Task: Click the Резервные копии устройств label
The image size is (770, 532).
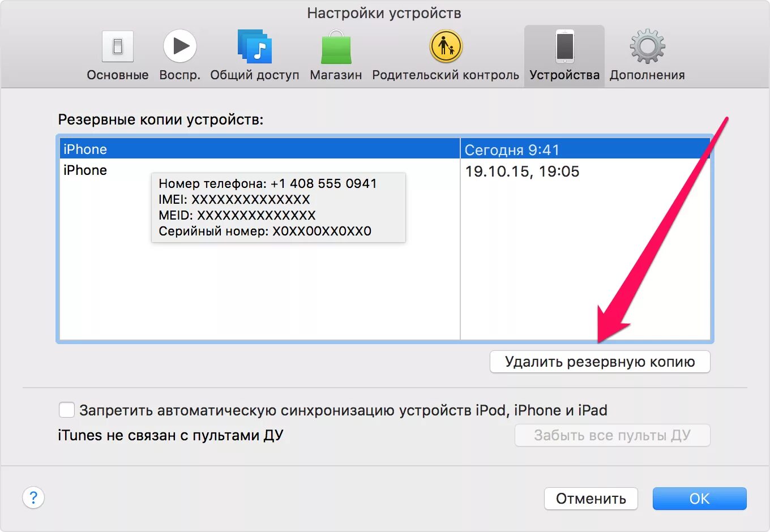Action: pyautogui.click(x=161, y=120)
